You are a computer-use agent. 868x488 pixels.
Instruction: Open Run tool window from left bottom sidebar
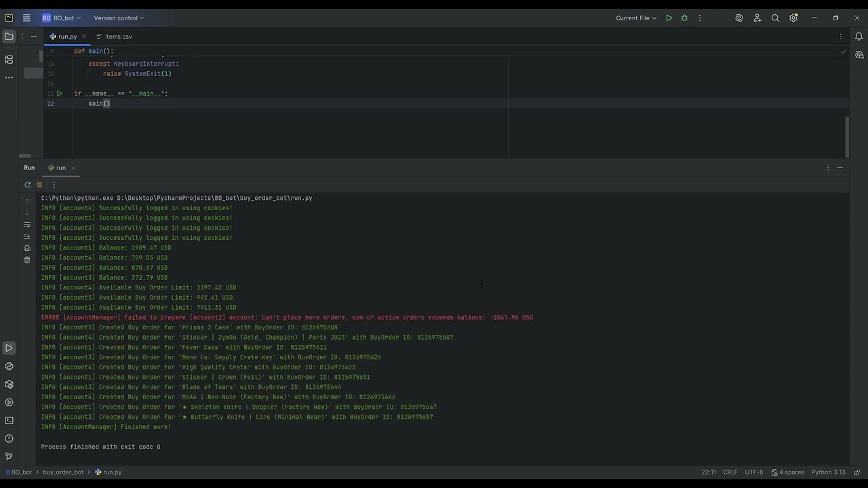[x=9, y=348]
